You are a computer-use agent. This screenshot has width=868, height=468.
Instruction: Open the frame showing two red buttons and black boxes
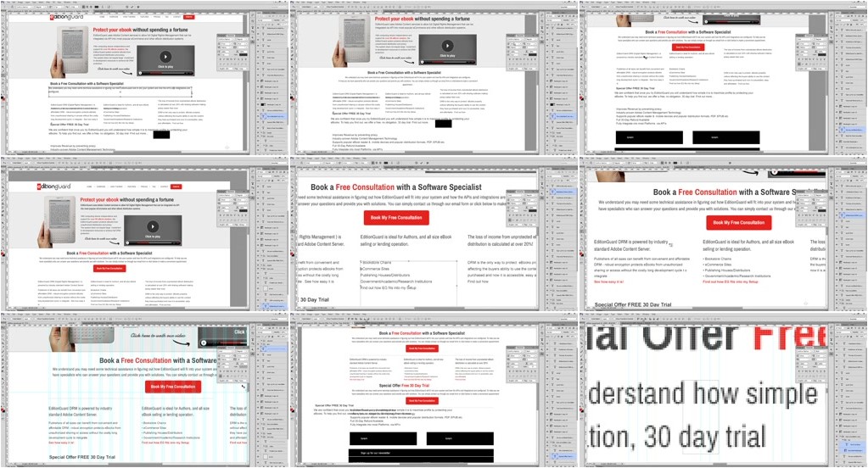(x=434, y=389)
